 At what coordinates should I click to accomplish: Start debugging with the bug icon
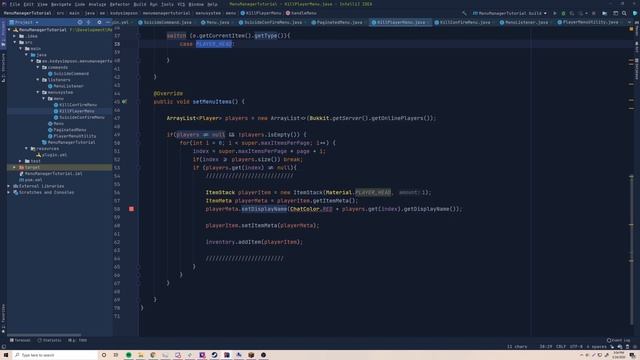coord(563,13)
